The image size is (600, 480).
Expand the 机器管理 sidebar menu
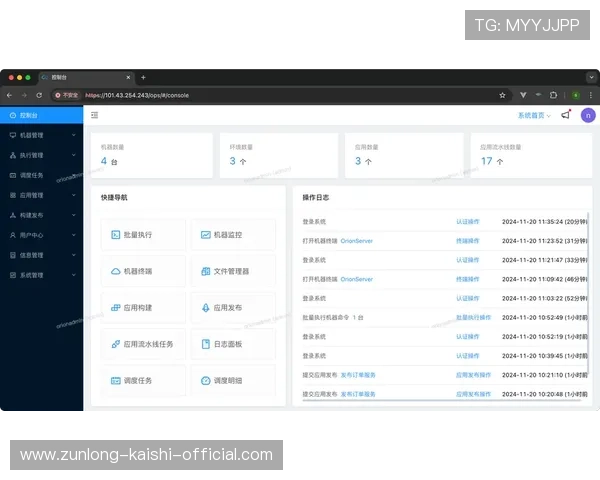click(41, 135)
